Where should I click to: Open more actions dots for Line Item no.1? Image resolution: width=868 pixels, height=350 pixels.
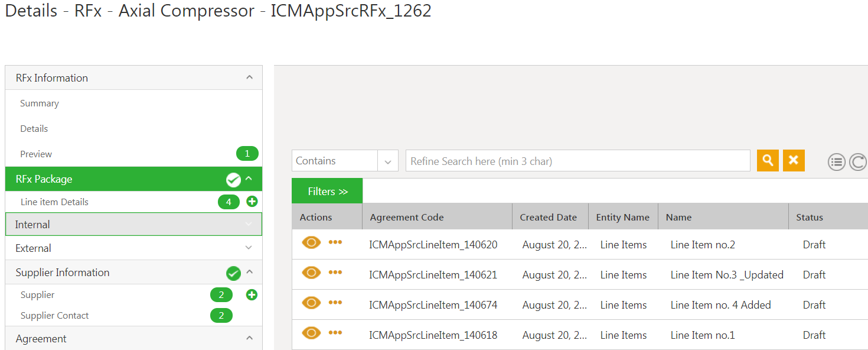tap(335, 333)
